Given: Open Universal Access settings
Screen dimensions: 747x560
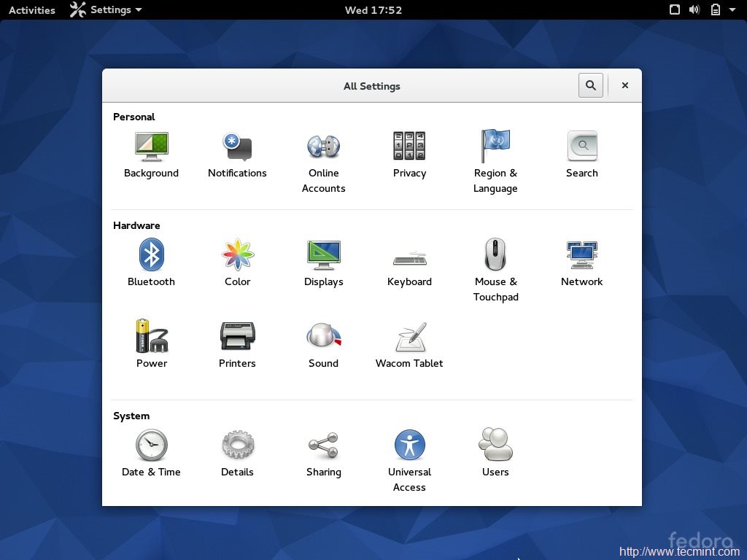Looking at the screenshot, I should pos(409,444).
